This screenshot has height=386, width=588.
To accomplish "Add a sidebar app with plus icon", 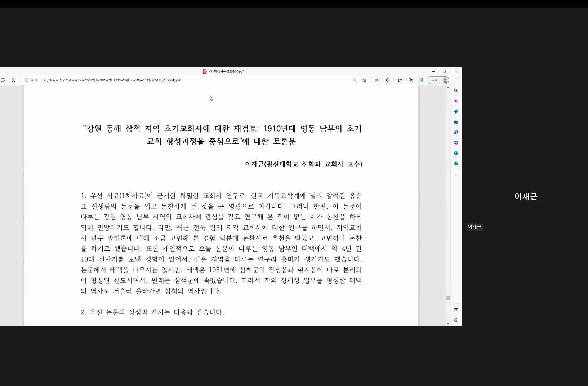I will 456,175.
